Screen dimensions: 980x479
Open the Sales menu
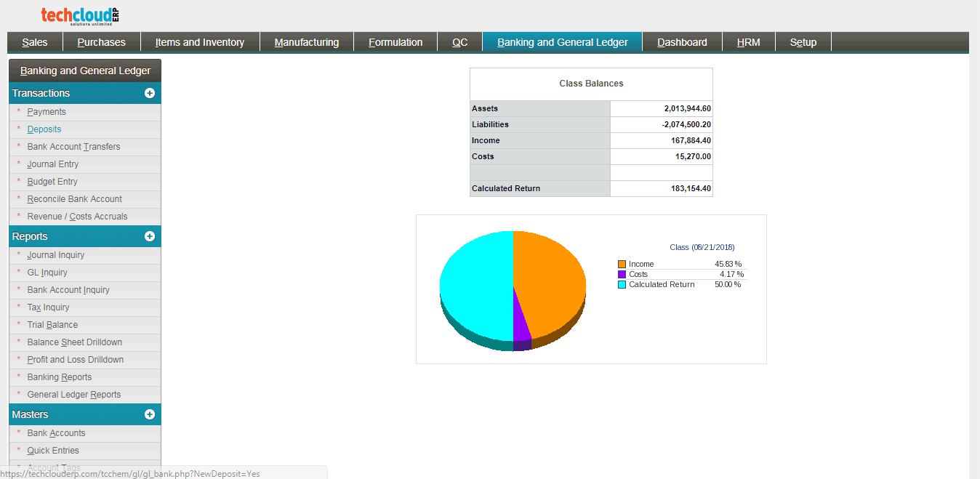[35, 42]
